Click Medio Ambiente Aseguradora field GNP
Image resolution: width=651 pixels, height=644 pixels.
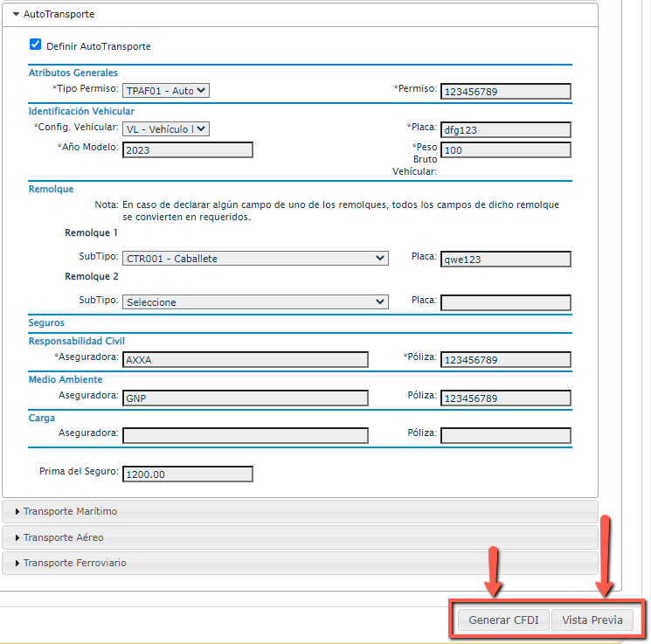pyautogui.click(x=246, y=398)
